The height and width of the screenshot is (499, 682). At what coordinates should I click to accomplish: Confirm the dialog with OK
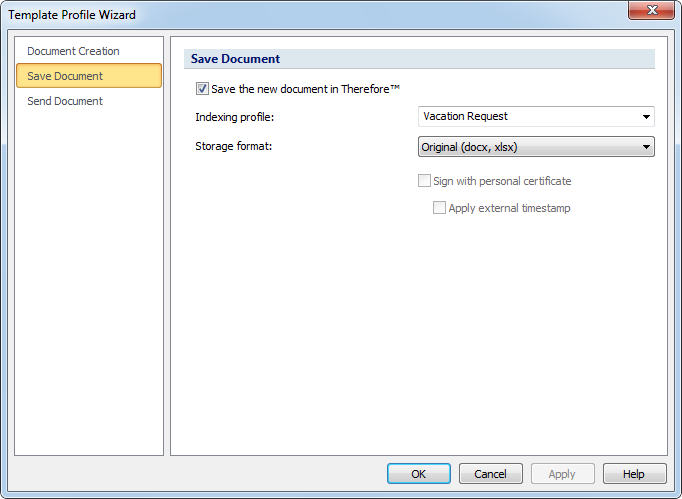pyautogui.click(x=418, y=474)
